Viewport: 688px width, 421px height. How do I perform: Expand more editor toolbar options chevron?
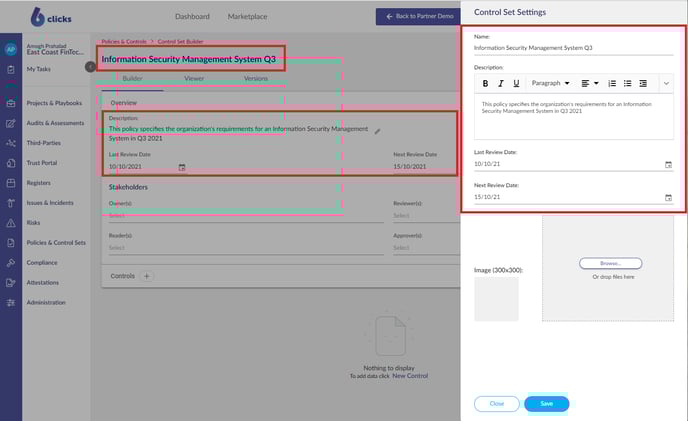click(x=666, y=83)
